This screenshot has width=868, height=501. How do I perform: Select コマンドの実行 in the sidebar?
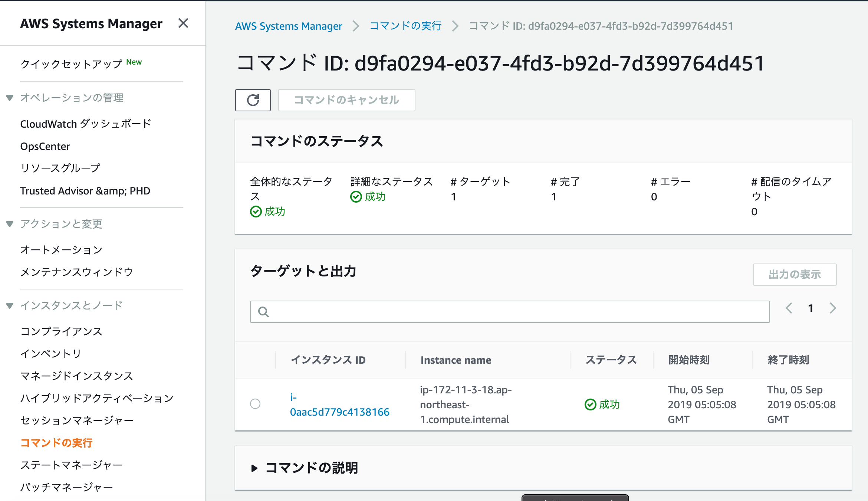tap(56, 443)
